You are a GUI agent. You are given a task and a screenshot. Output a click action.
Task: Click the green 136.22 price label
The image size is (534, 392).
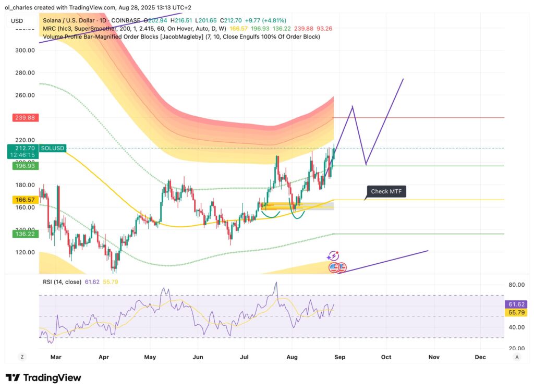click(24, 235)
